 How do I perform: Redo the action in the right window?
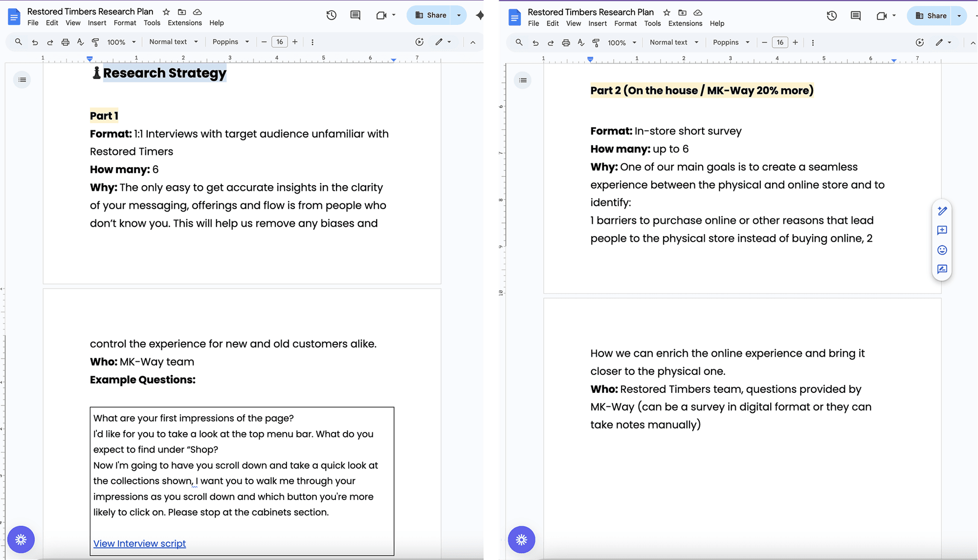551,43
